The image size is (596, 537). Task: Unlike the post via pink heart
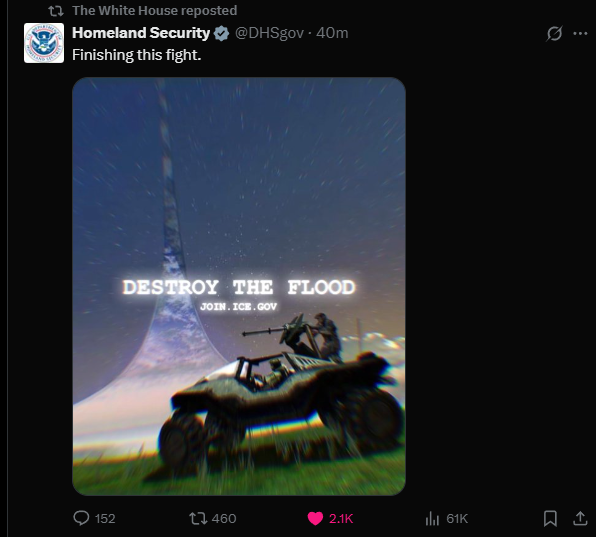(315, 518)
